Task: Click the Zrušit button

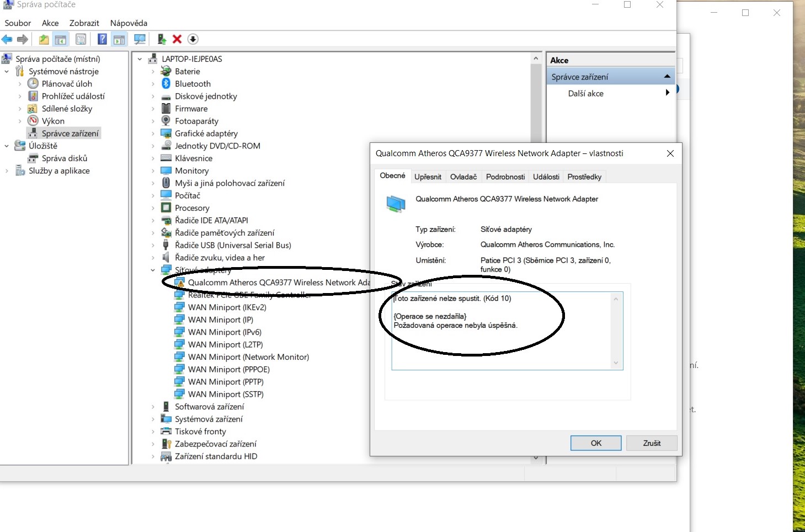Action: [651, 443]
